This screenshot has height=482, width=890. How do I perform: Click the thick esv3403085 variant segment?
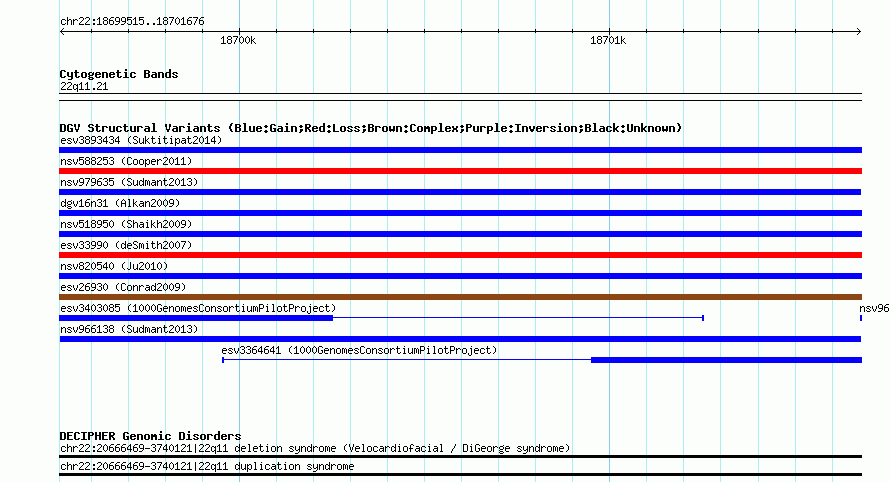(x=196, y=318)
